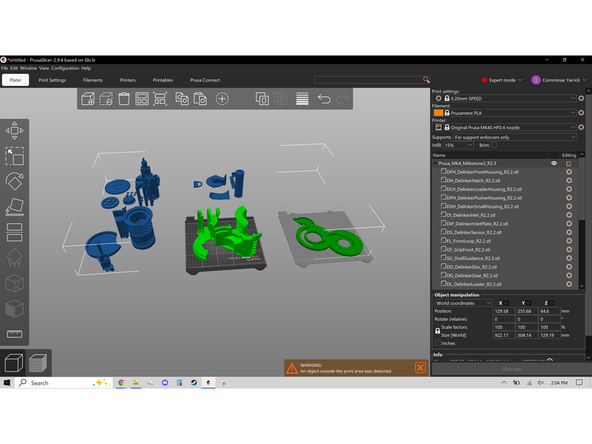Click the orange filament color swatch

click(x=438, y=113)
